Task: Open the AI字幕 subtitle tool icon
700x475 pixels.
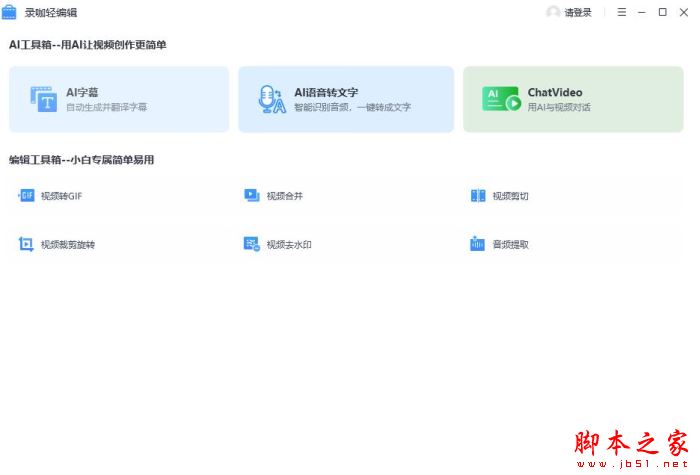Action: pyautogui.click(x=43, y=99)
